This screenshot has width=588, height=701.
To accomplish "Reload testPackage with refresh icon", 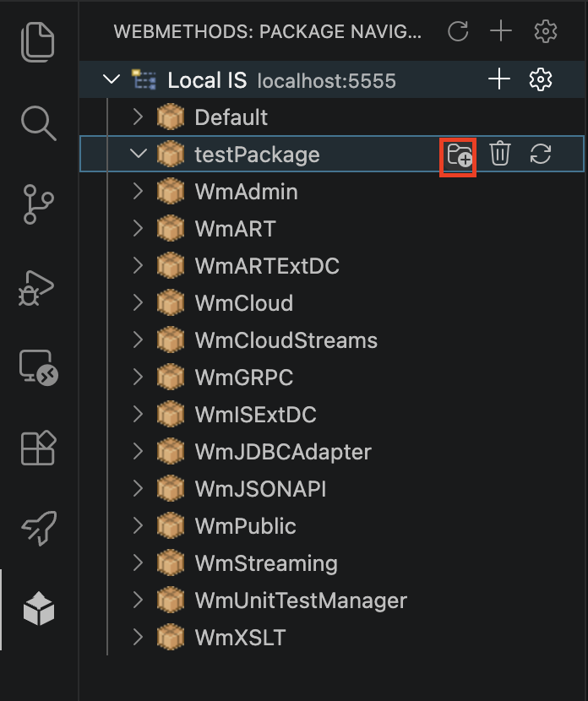I will tap(540, 154).
